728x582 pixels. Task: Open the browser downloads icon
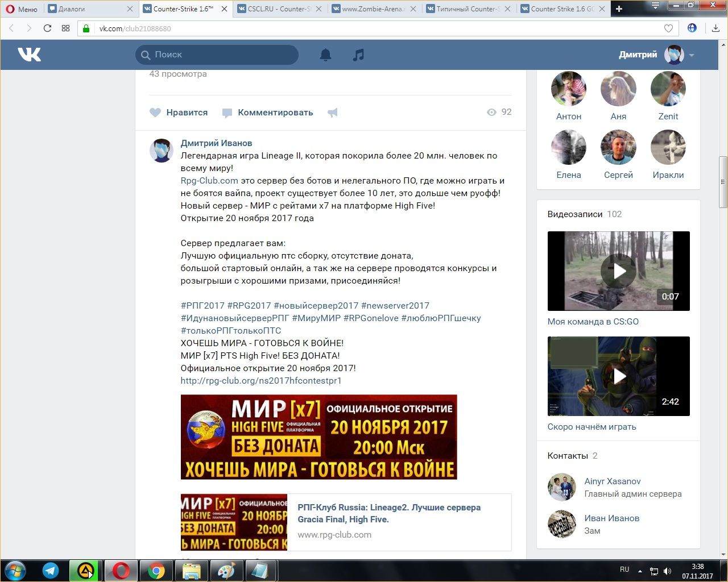coord(715,28)
